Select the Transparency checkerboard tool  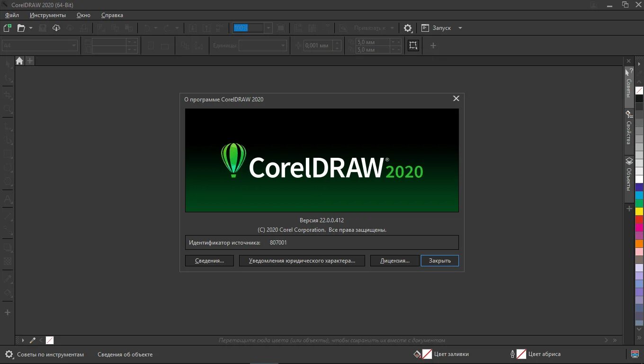(x=8, y=261)
